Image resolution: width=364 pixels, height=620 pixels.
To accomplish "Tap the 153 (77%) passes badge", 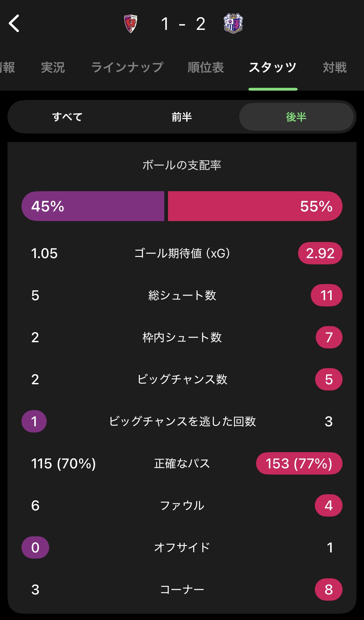I will [x=299, y=463].
